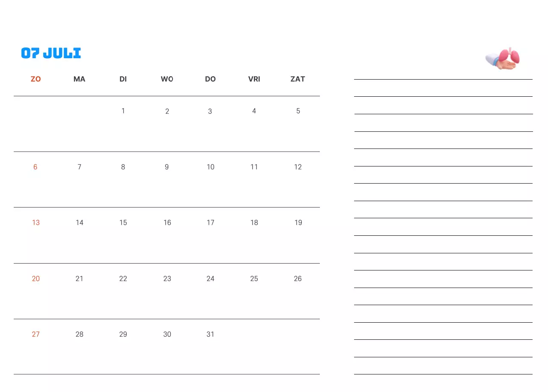The height and width of the screenshot is (392, 548).
Task: Select red Sunday date 6
Action: 36,167
